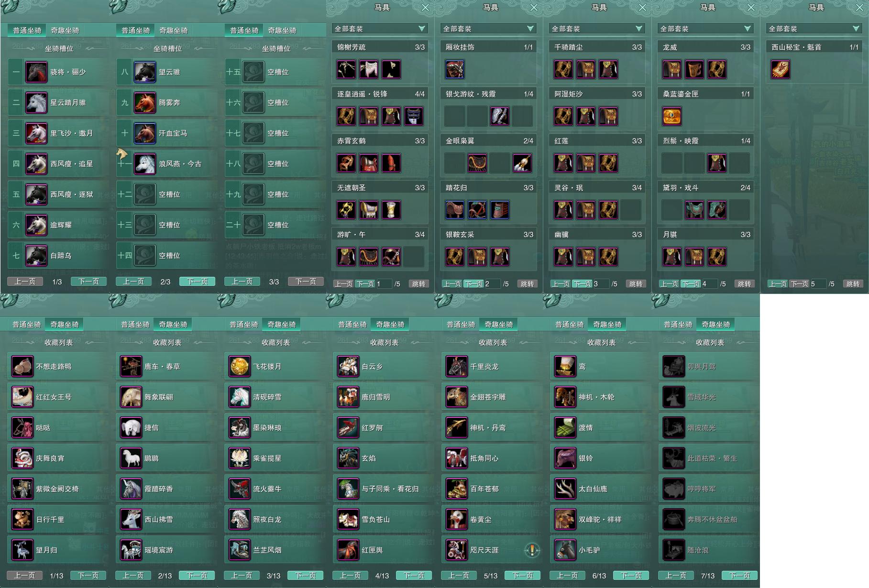Choose the 里飞沙·邀月 mount icon
The width and height of the screenshot is (869, 588).
tap(36, 133)
